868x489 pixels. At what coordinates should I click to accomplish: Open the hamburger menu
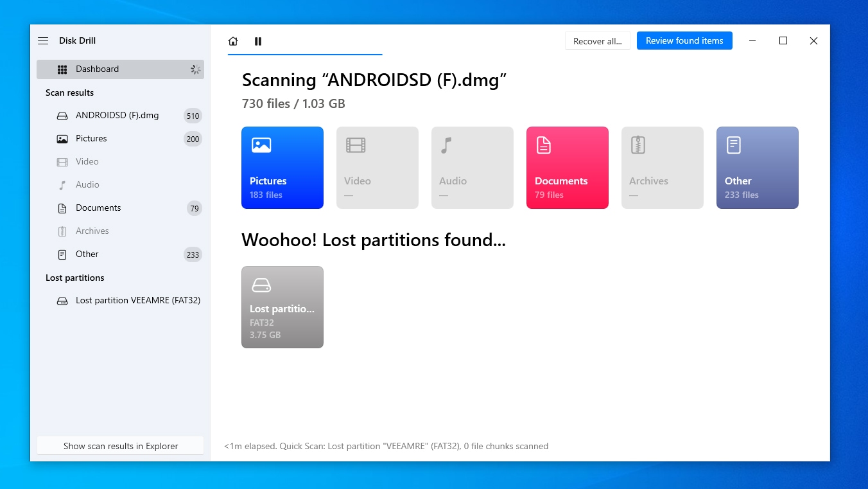pyautogui.click(x=43, y=41)
